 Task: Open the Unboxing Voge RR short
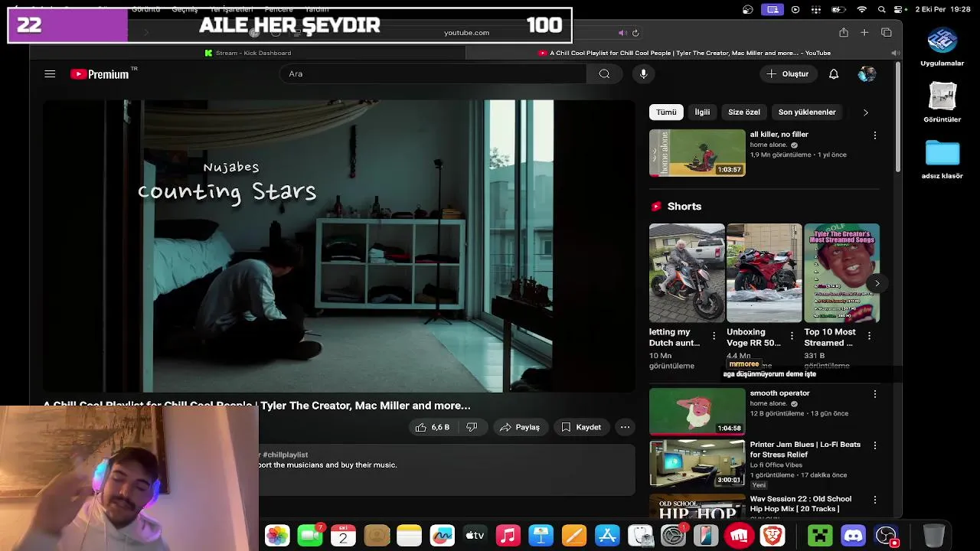coord(763,272)
